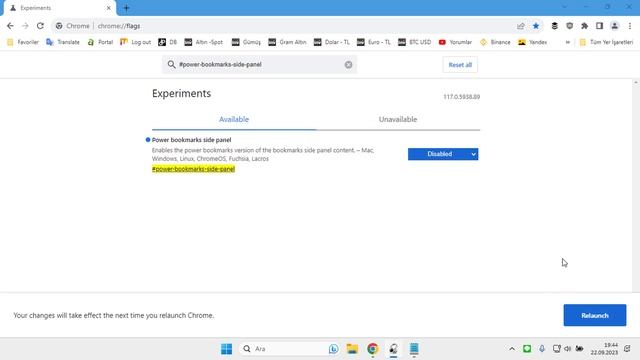Open the Windows Start menu
640x360 pixels.
[227, 349]
